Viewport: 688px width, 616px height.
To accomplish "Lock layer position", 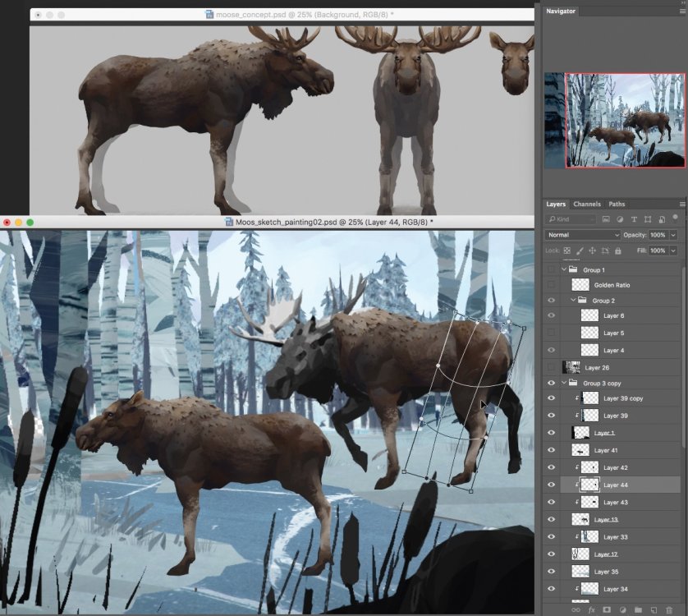I will 592,251.
